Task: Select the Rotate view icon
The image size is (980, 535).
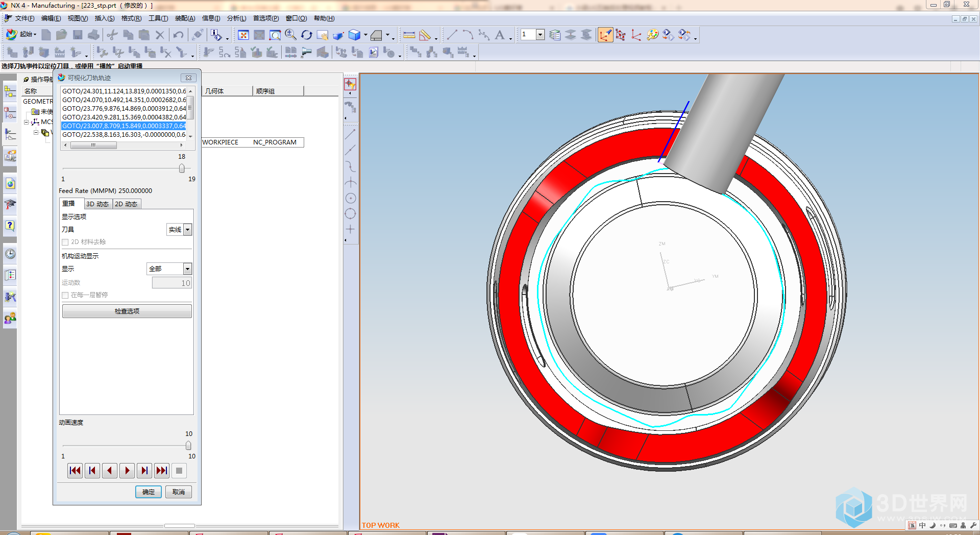Action: point(307,35)
